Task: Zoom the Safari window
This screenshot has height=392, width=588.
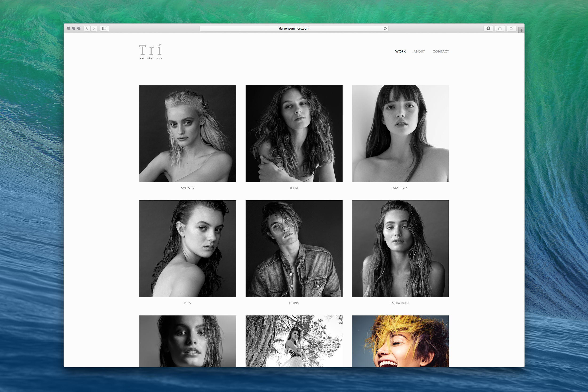Action: [79, 28]
